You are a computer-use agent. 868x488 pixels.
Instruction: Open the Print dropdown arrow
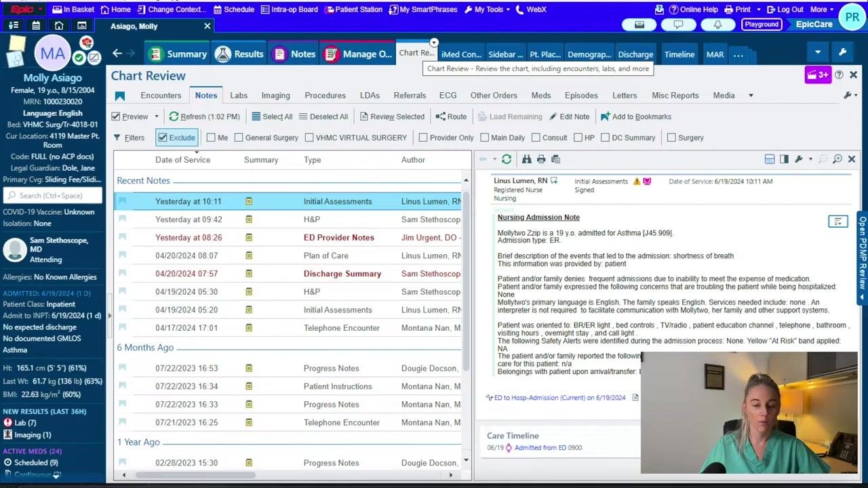pos(759,9)
